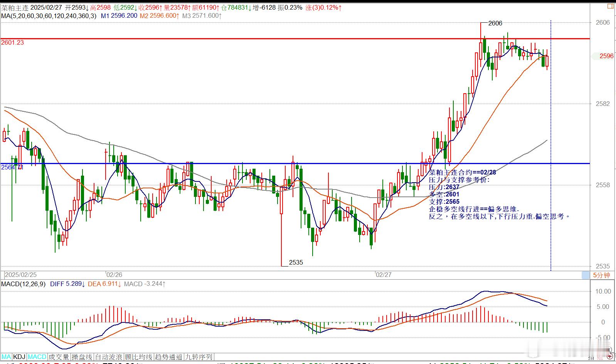
Task: Click the window layout icon at top right
Action: [610, 6]
